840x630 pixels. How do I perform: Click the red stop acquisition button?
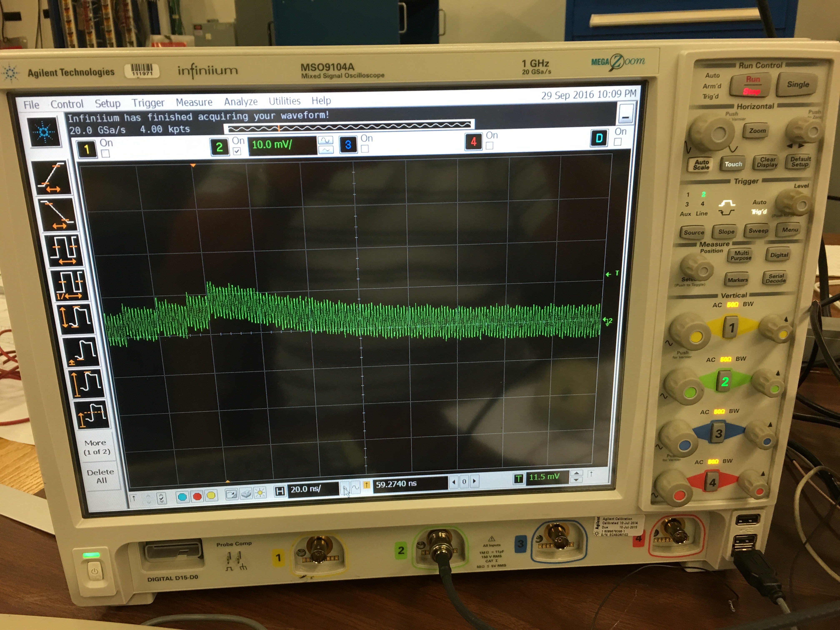[x=197, y=496]
